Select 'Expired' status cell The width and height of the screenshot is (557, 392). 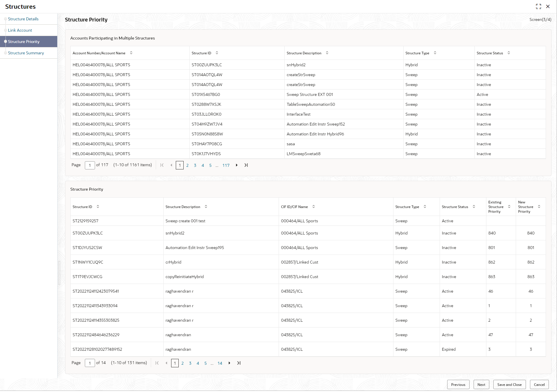coord(463,349)
